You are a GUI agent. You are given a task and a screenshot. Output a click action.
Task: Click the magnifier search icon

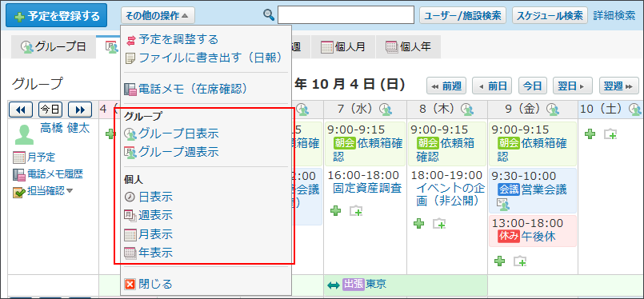point(269,15)
